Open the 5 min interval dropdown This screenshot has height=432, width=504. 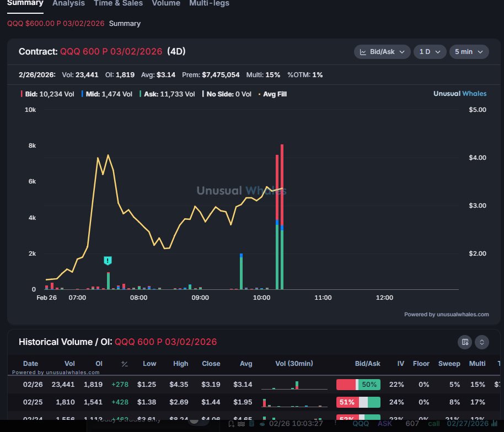469,52
